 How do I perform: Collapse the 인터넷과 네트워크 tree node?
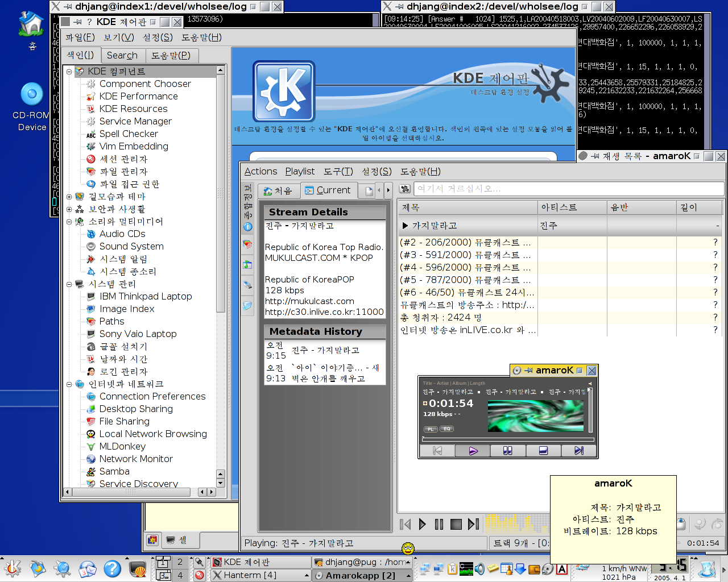coord(69,384)
